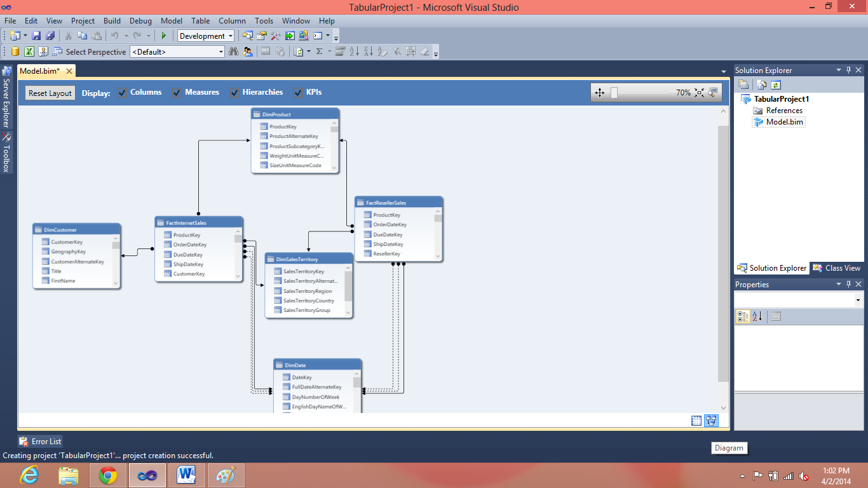Open the document tabs overflow dropdown arrow
The width and height of the screenshot is (868, 488).
pyautogui.click(x=723, y=72)
